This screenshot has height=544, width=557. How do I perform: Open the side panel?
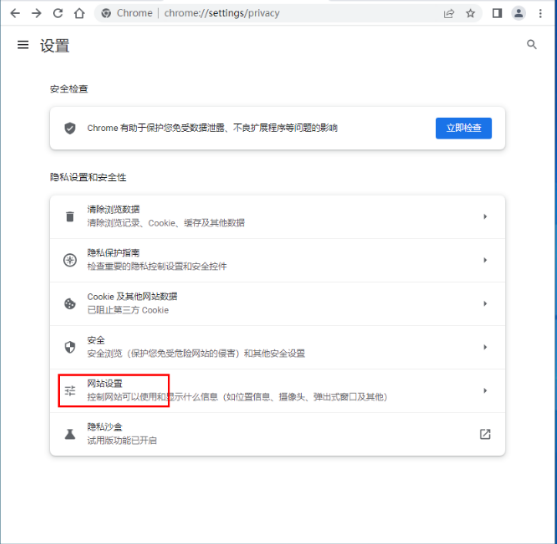tap(497, 14)
